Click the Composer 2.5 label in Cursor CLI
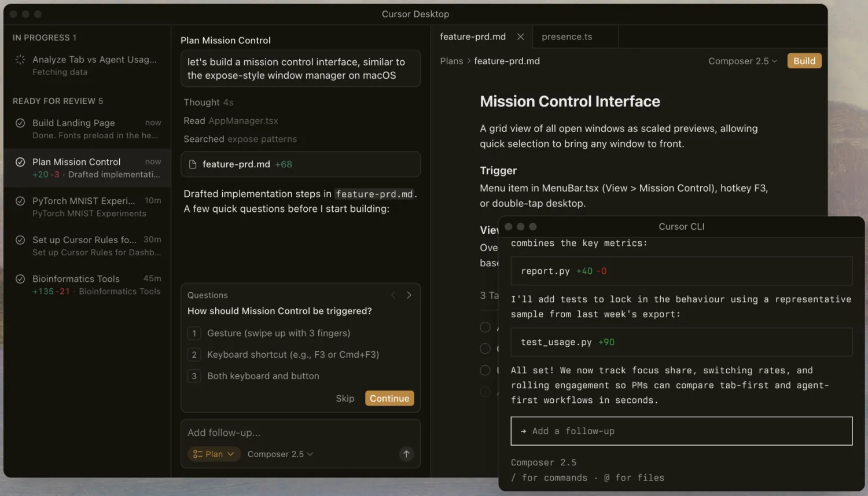The width and height of the screenshot is (868, 496). point(543,462)
